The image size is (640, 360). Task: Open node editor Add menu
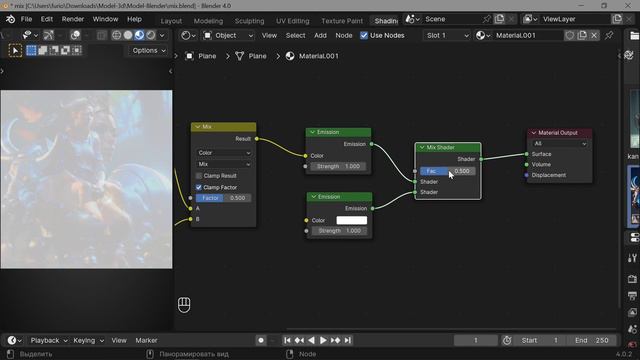(x=320, y=36)
